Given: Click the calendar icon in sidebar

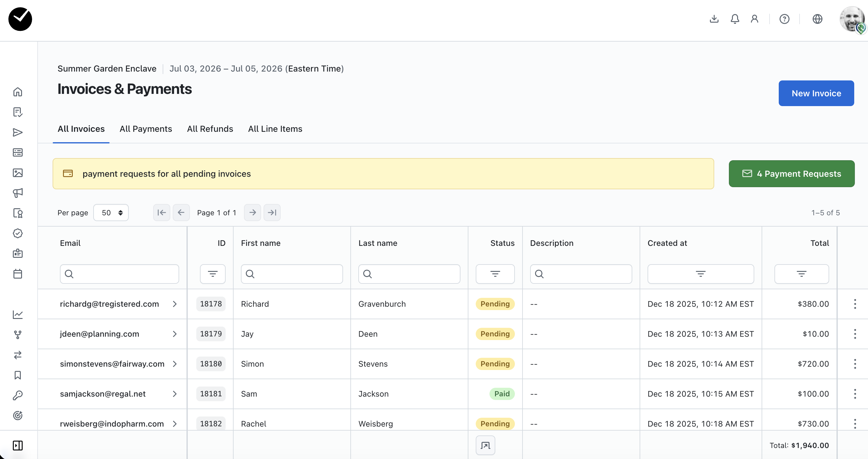Looking at the screenshot, I should pos(17,274).
